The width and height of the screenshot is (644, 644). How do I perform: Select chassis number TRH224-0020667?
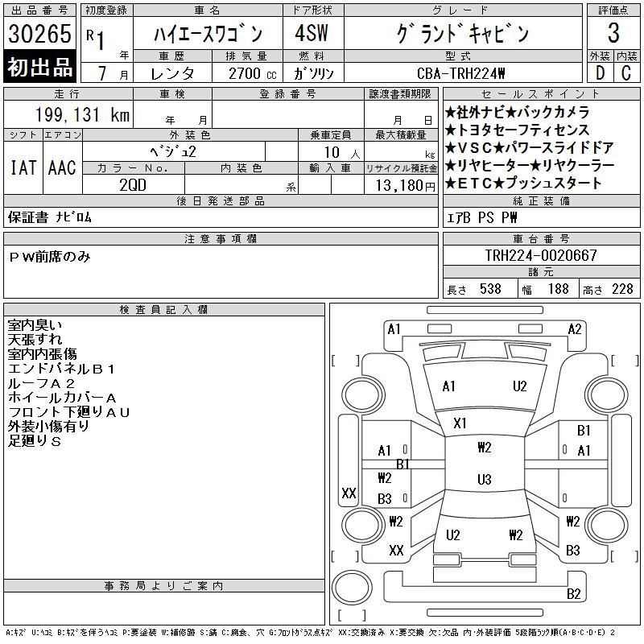541,255
